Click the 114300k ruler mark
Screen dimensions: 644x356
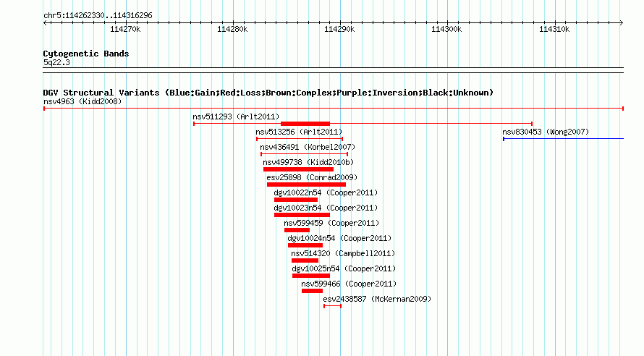tap(447, 29)
